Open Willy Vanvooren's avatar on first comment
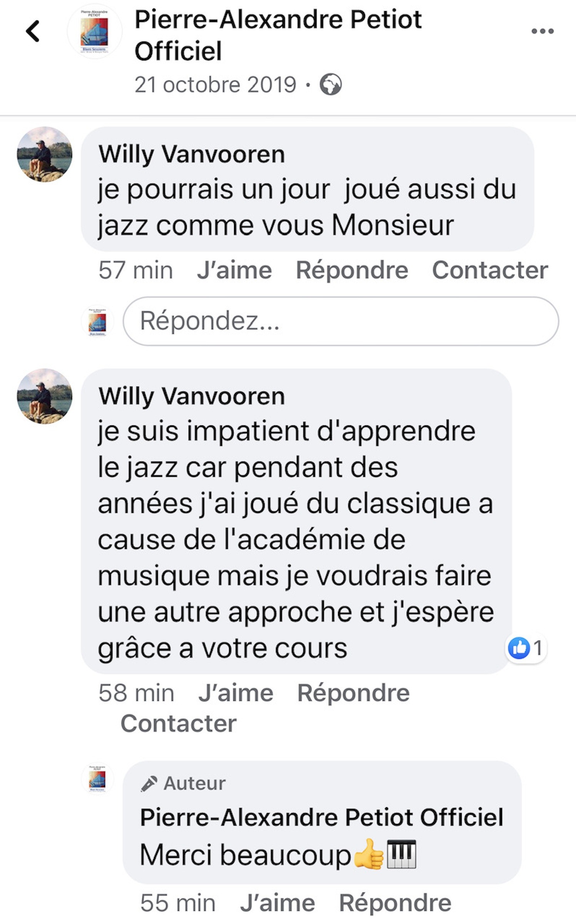Image resolution: width=576 pixels, height=924 pixels. 45,154
